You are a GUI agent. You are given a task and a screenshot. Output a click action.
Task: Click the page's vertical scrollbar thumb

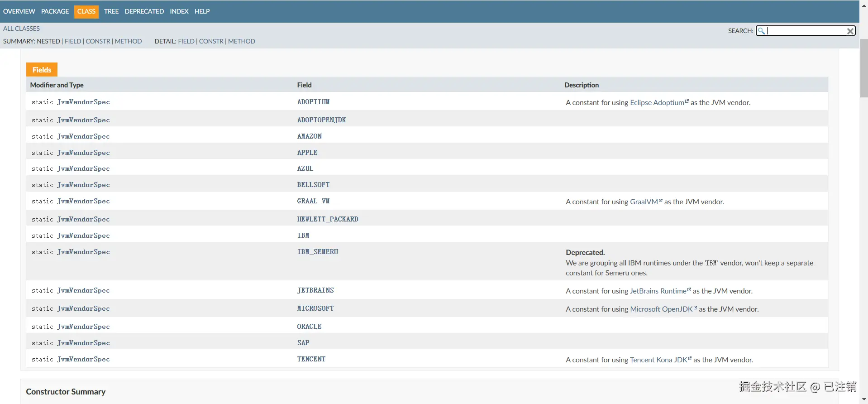click(864, 68)
